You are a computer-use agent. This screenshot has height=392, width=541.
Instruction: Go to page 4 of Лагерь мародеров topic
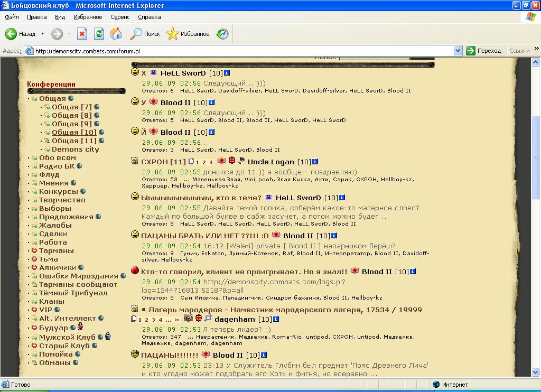[161, 320]
